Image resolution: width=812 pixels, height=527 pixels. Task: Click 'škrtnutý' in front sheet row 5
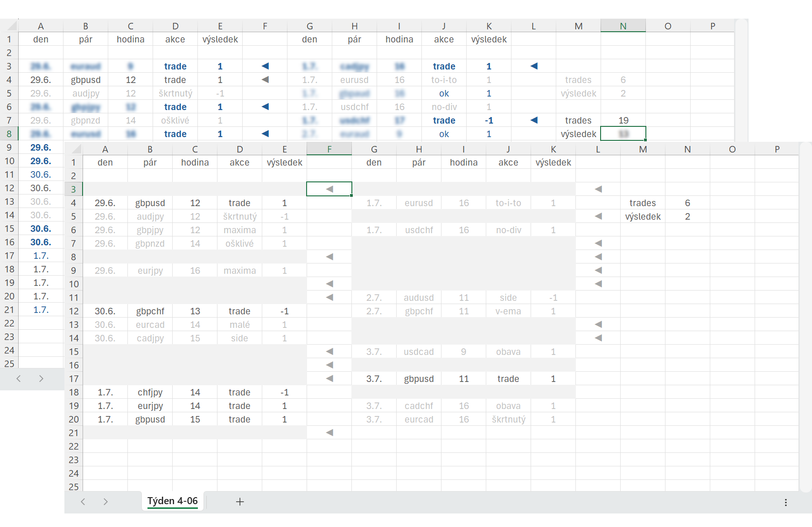point(240,216)
